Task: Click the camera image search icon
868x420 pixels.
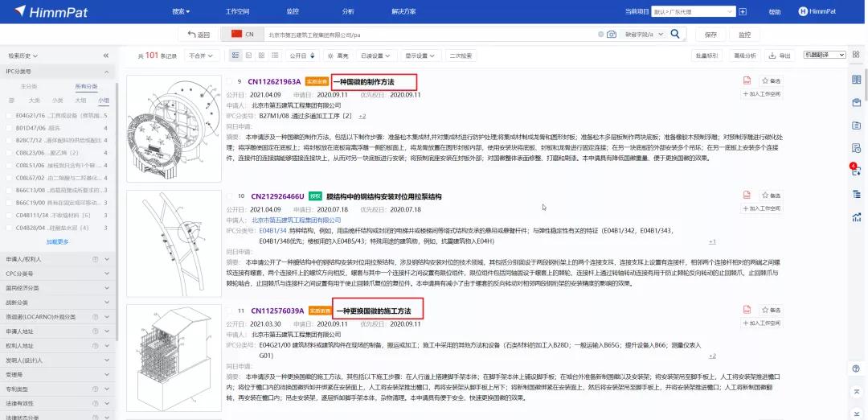Action: (611, 35)
